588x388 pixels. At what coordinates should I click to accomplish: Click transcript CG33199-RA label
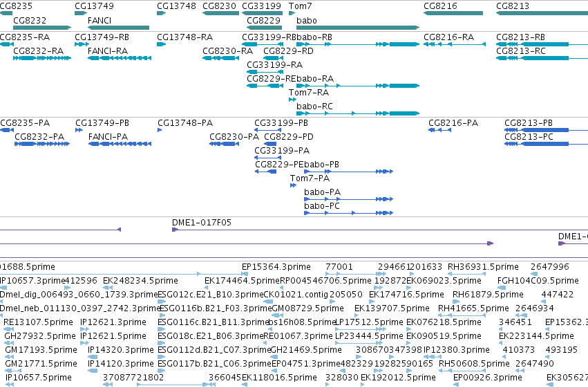pyautogui.click(x=274, y=64)
